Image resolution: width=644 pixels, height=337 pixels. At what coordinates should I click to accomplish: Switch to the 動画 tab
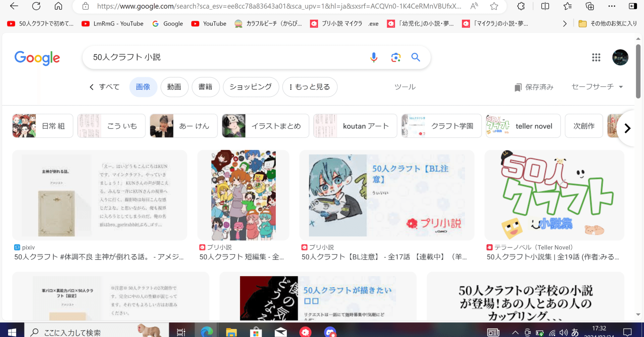coord(174,87)
